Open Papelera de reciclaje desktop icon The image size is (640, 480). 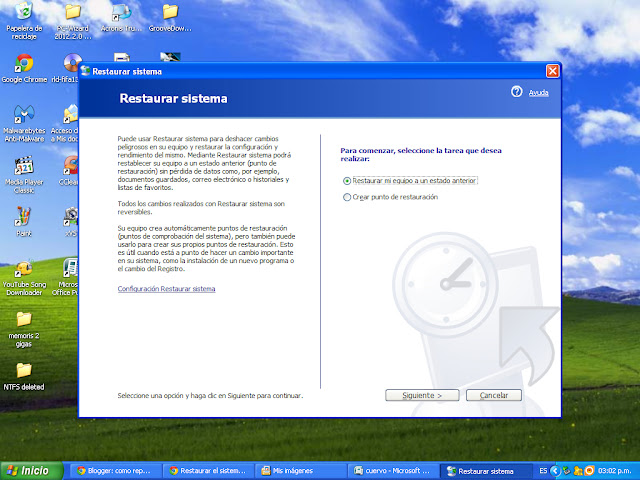pos(24,21)
